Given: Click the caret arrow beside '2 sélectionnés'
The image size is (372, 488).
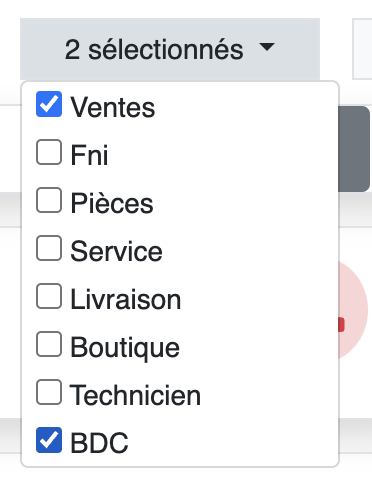Looking at the screenshot, I should point(267,47).
